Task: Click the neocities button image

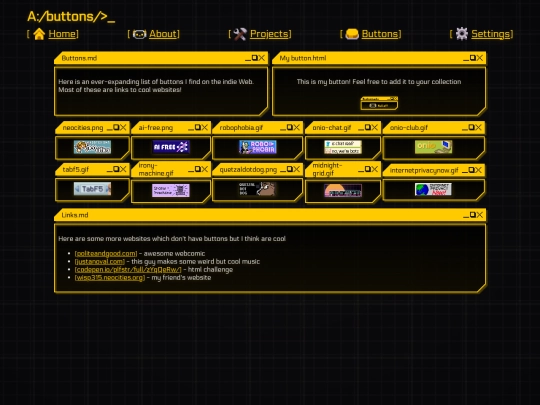Action: pyautogui.click(x=92, y=147)
